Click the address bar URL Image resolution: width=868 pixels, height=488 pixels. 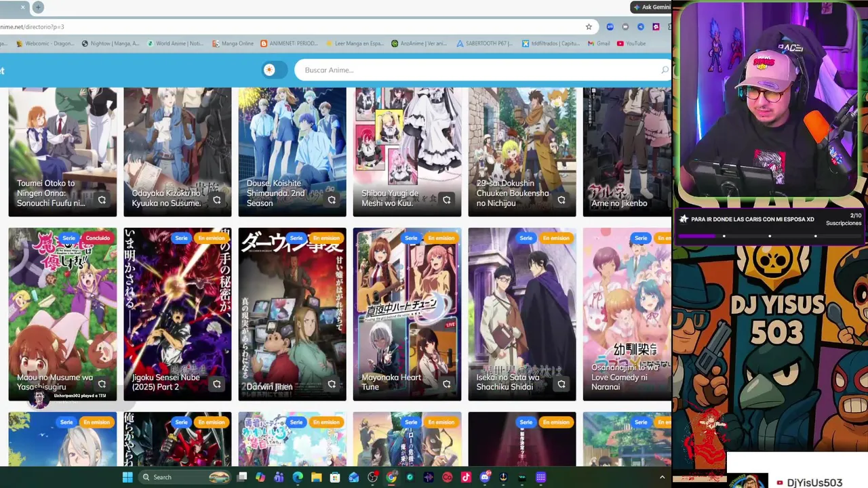32,27
